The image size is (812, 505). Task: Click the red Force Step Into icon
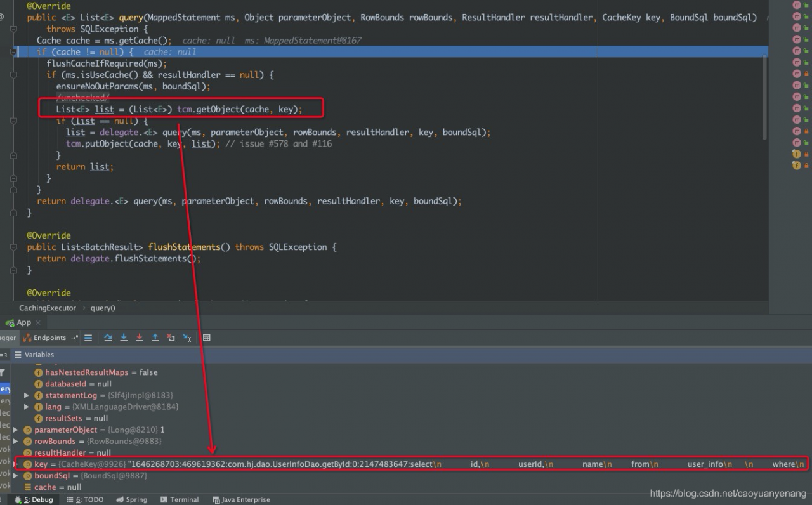click(140, 338)
